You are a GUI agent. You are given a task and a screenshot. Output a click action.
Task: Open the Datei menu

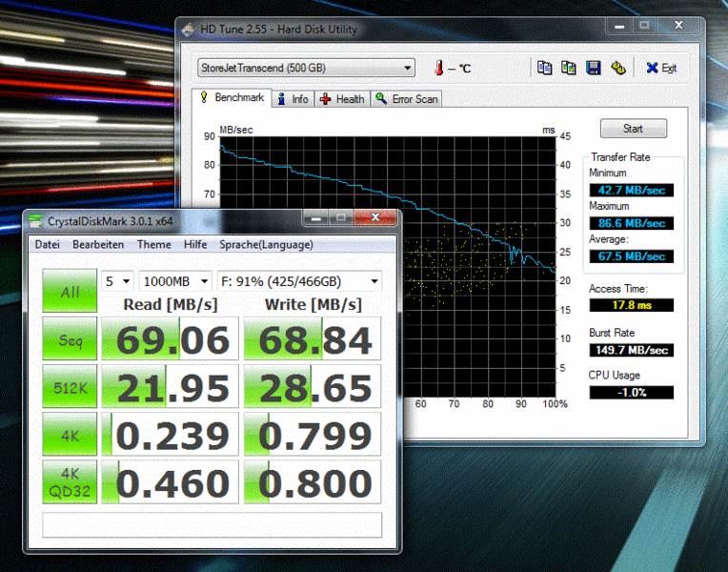[x=48, y=244]
